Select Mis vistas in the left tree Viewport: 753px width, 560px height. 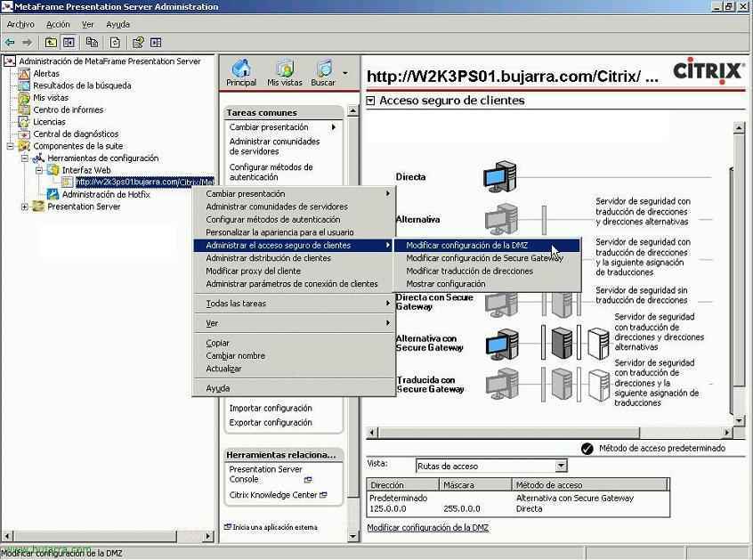(51, 98)
